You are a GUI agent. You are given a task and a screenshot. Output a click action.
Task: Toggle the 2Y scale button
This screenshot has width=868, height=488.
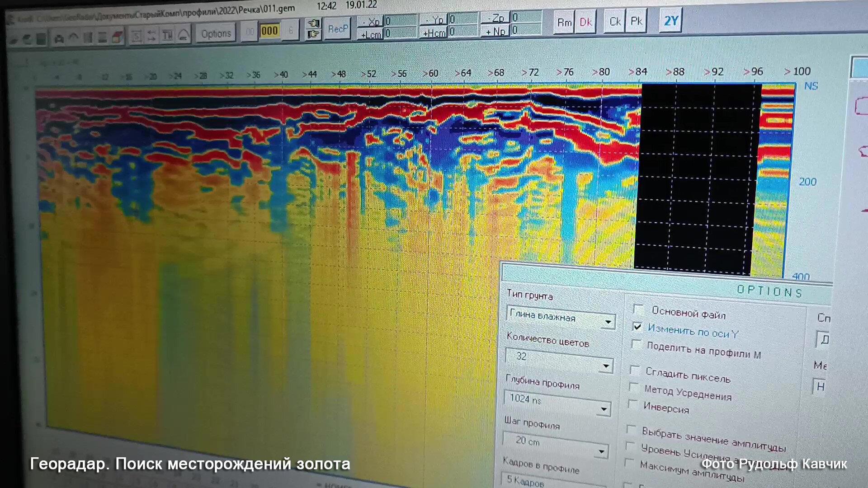click(x=671, y=21)
